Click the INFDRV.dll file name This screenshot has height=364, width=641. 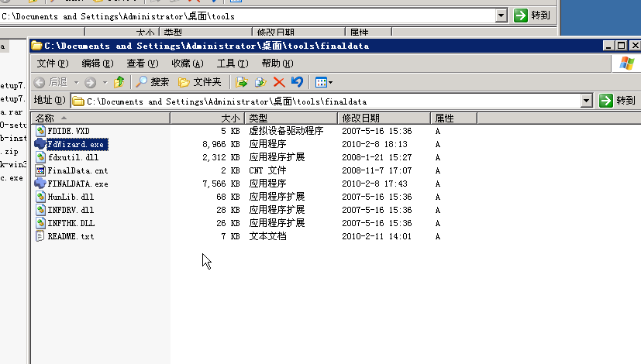[x=71, y=210]
